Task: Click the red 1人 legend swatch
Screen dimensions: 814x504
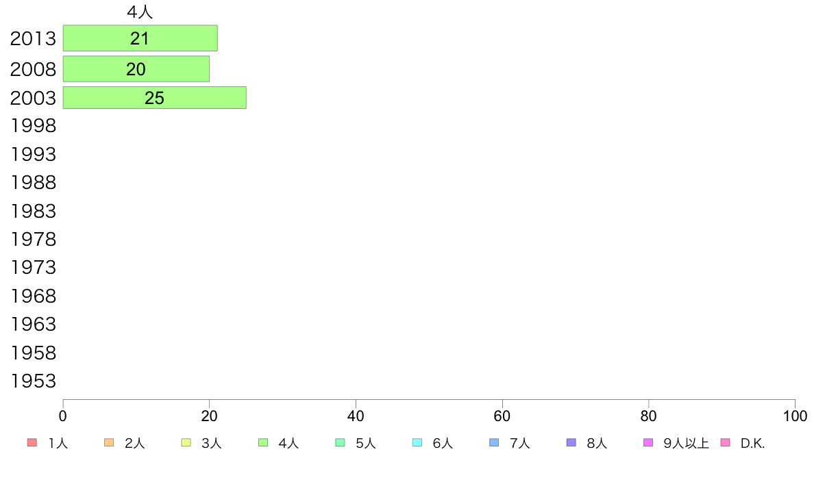Action: pyautogui.click(x=32, y=442)
